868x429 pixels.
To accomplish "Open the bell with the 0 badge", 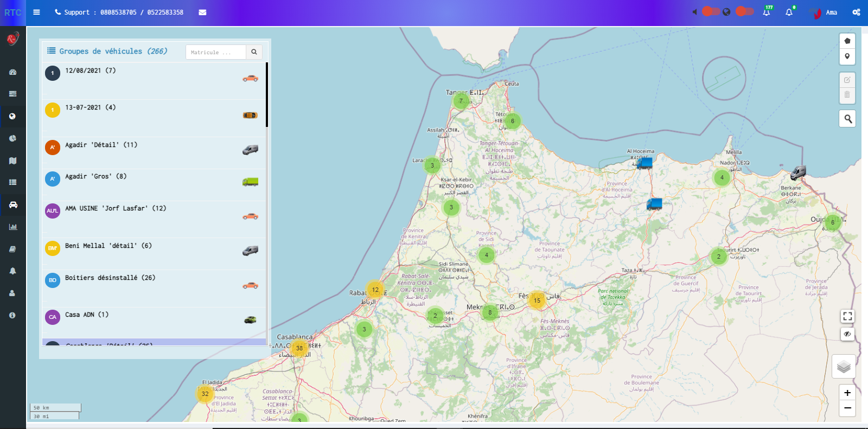I will coord(789,12).
